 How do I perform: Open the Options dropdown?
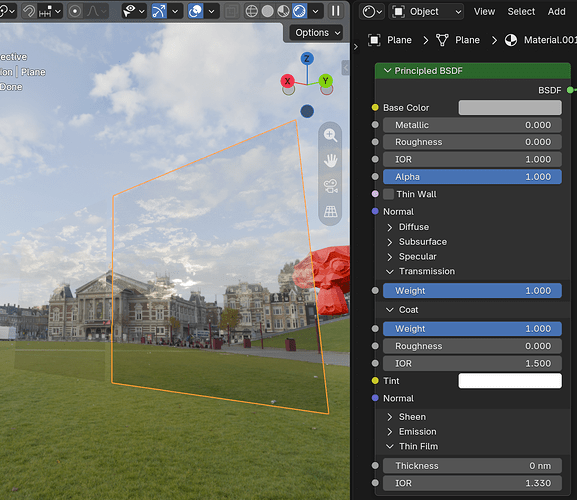[316, 33]
